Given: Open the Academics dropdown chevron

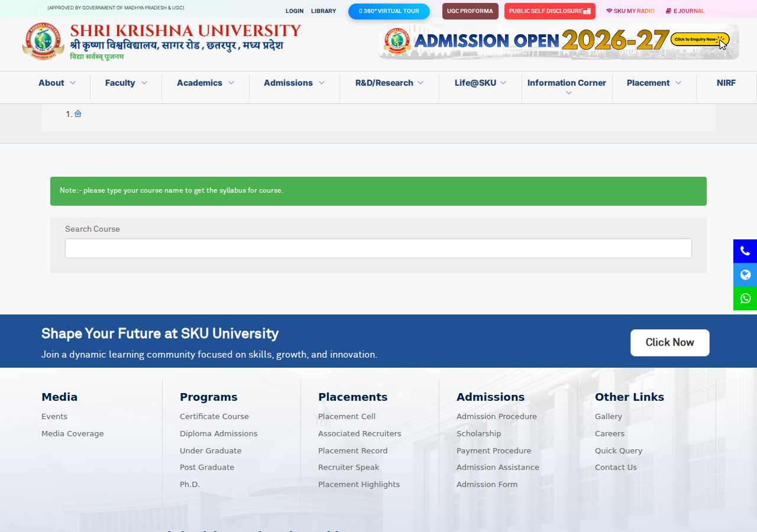Looking at the screenshot, I should click(x=231, y=83).
